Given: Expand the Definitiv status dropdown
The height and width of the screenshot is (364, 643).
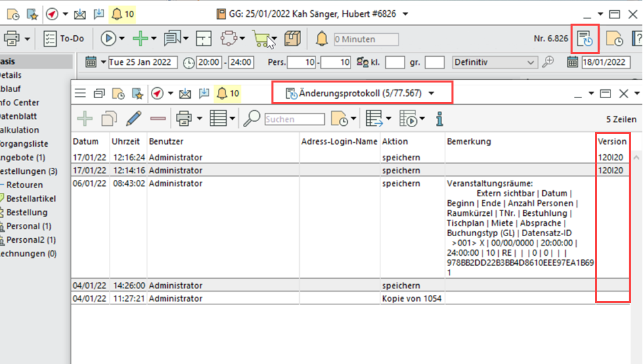Looking at the screenshot, I should coord(531,62).
